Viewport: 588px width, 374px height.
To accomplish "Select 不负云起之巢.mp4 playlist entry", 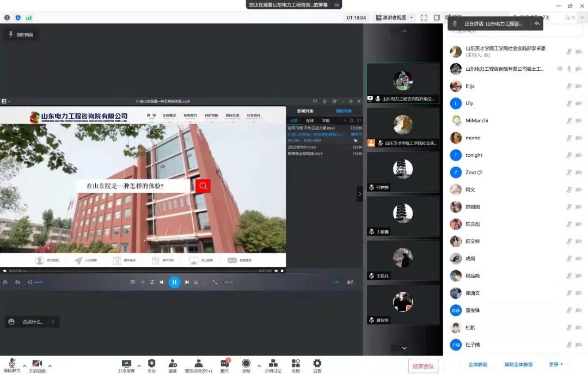I will pyautogui.click(x=324, y=128).
